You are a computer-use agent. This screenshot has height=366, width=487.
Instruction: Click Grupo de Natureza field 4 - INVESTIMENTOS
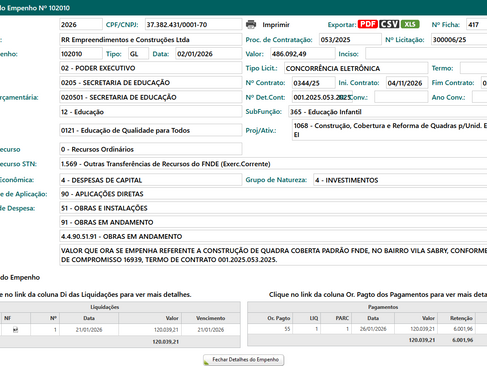point(400,180)
